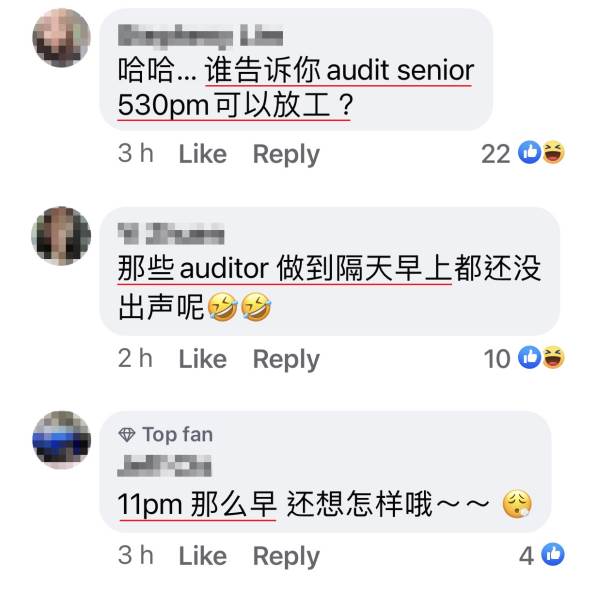View the 10 reactions count
Viewport: 589px width, 595px height.
point(497,359)
